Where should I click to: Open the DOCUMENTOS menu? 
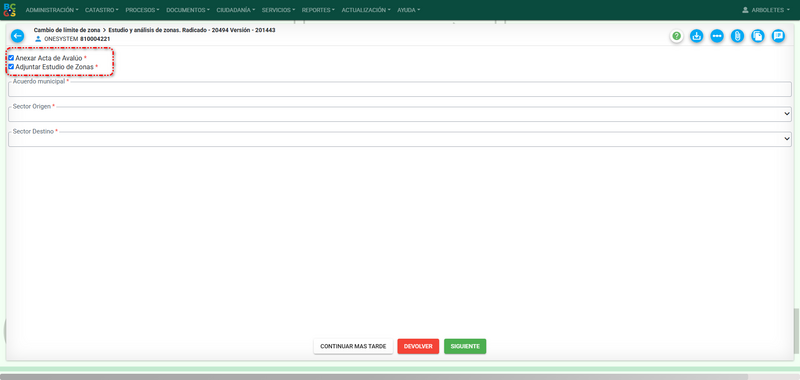(x=188, y=10)
